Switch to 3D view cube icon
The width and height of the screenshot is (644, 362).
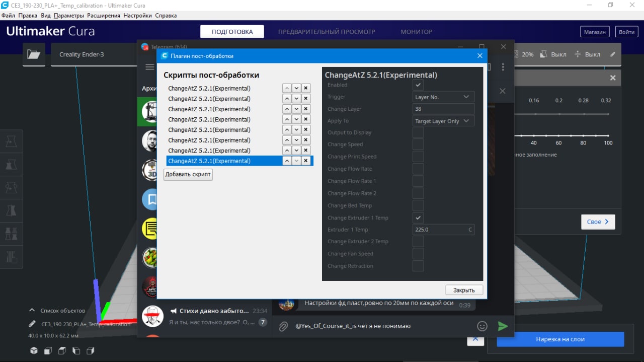[x=34, y=350]
